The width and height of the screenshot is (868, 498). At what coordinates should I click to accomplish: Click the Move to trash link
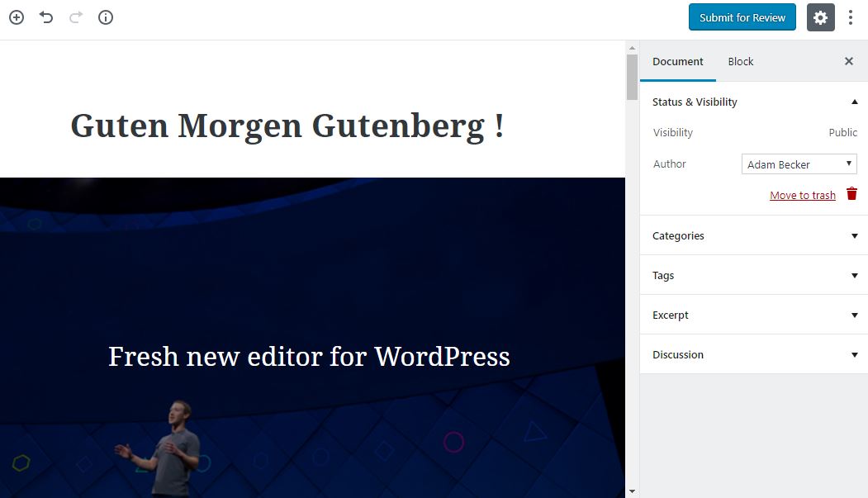click(803, 196)
